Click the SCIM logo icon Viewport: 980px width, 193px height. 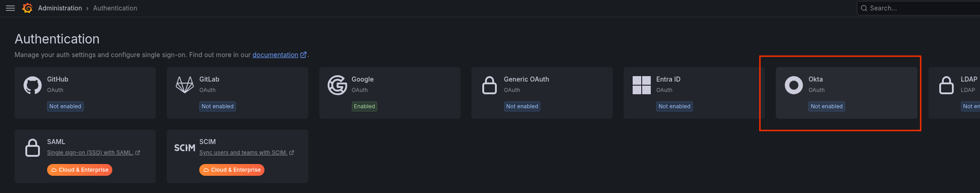click(x=185, y=148)
